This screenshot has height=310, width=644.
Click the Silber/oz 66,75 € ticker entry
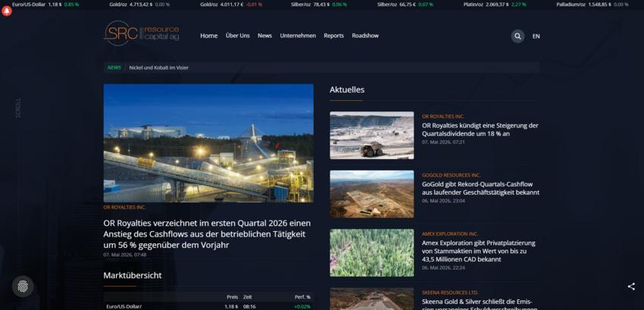[x=405, y=5]
